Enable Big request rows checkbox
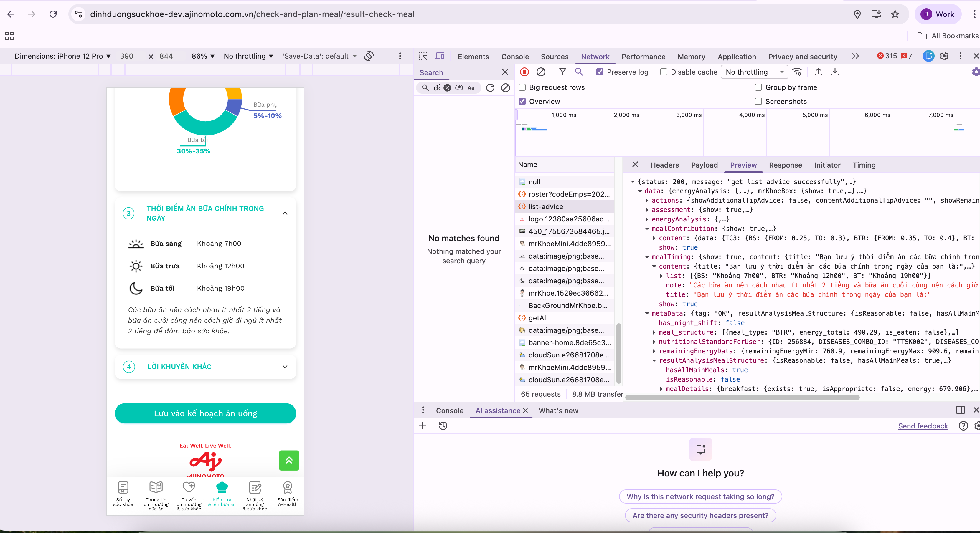This screenshot has height=533, width=980. [522, 87]
